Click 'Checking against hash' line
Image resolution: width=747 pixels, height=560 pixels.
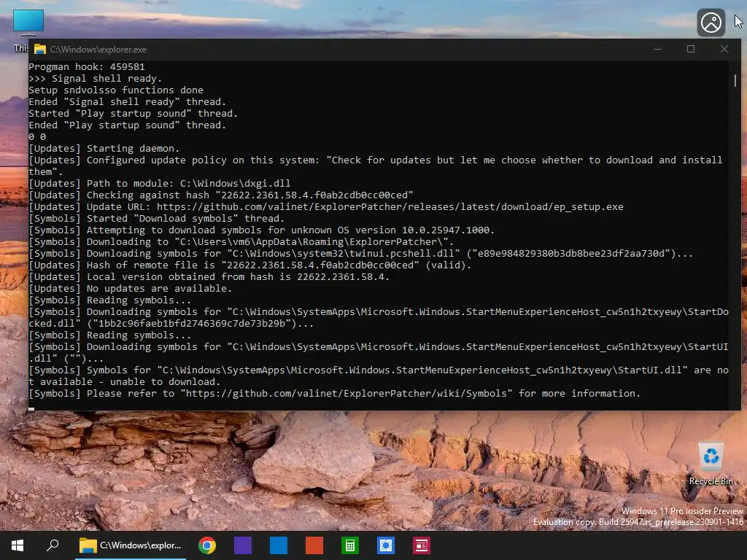point(221,195)
